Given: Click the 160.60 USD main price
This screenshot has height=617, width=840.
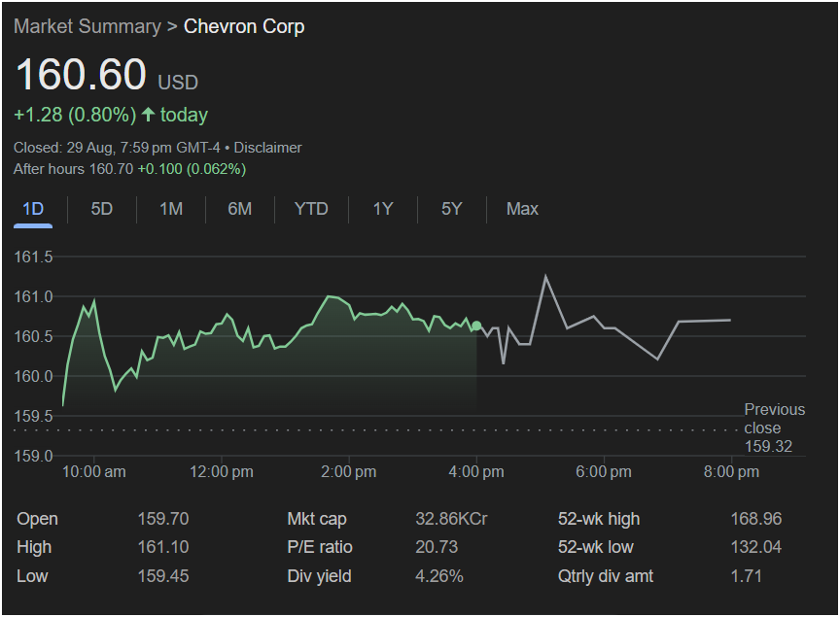Looking at the screenshot, I should 81,76.
